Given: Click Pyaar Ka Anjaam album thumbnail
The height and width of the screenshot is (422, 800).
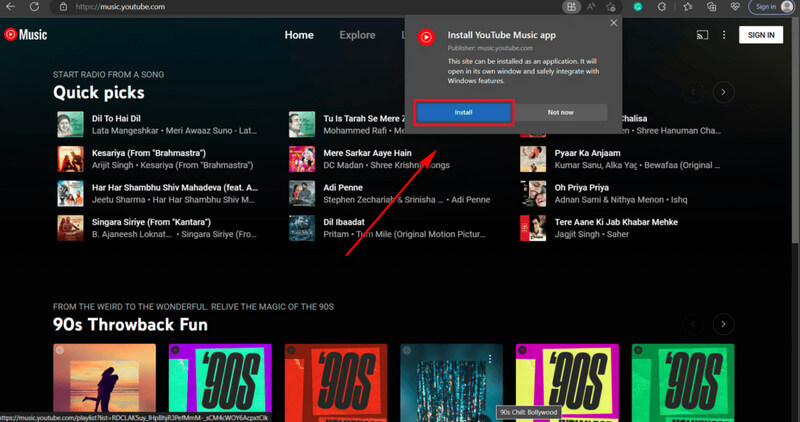Looking at the screenshot, I should tap(533, 159).
